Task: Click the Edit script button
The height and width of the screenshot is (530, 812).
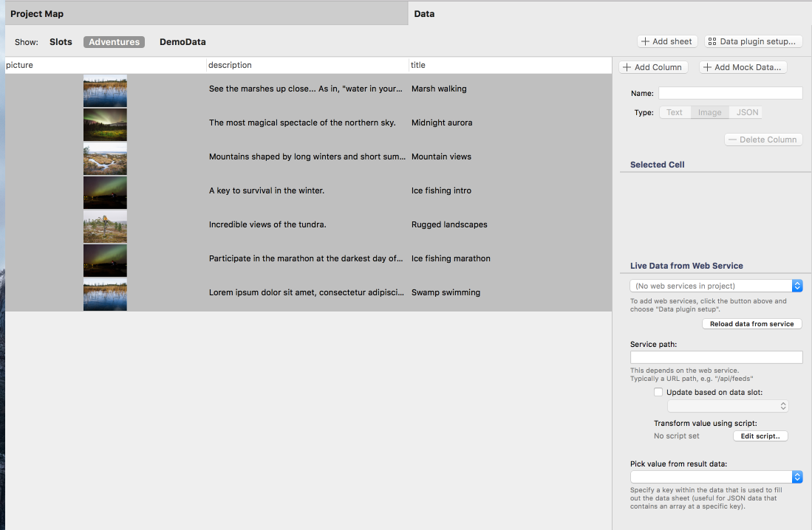Action: (760, 436)
